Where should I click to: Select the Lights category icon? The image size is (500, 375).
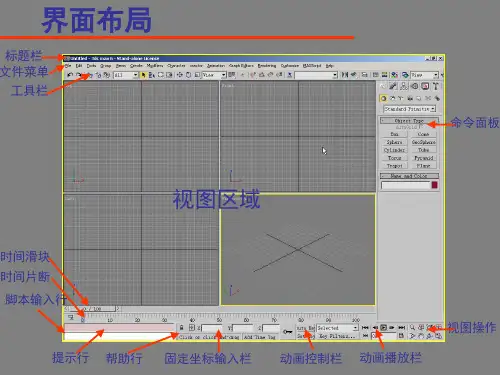401,98
